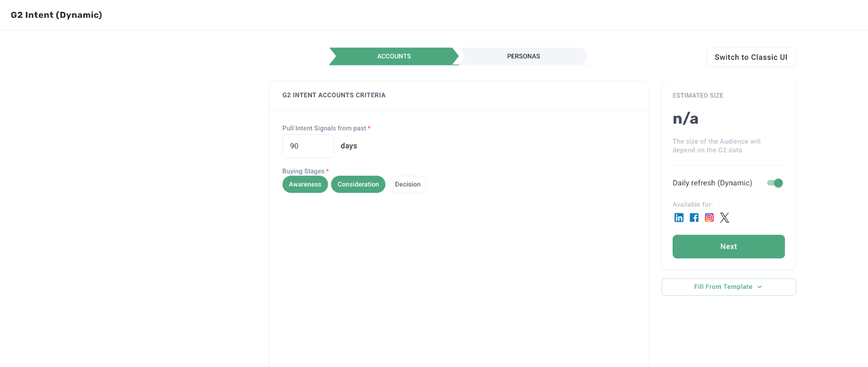Focus the days input showing 90
Viewport: 868px width, 367px height.
tap(308, 146)
